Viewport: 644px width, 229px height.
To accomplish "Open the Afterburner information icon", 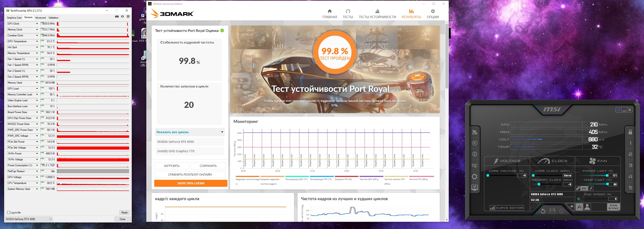I will click(x=474, y=154).
